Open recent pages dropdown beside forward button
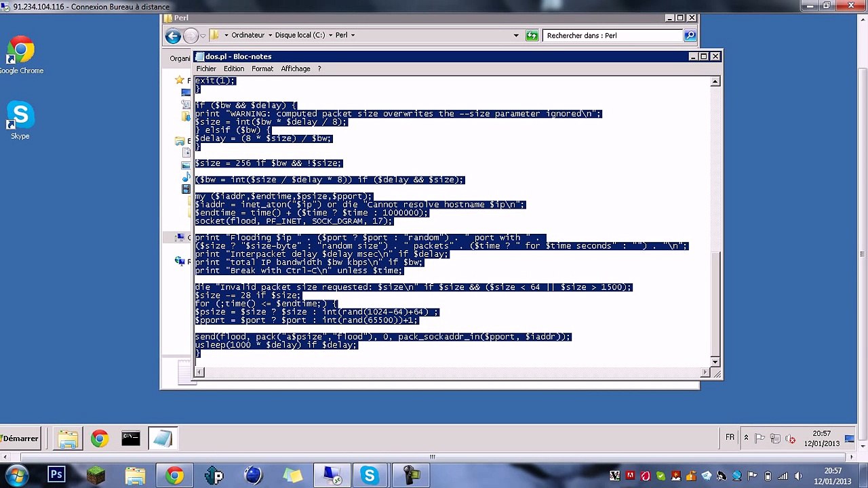The height and width of the screenshot is (488, 868). click(203, 36)
